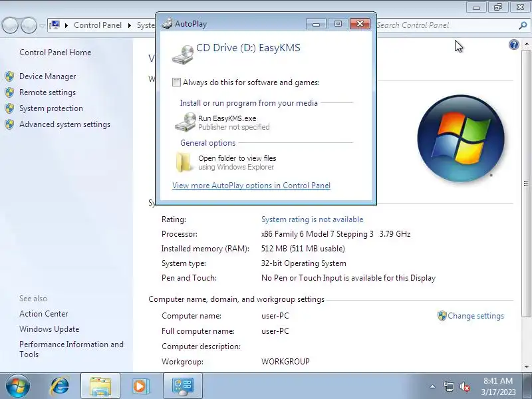The height and width of the screenshot is (399, 532).
Task: Click the Windows logo image
Action: [460, 138]
